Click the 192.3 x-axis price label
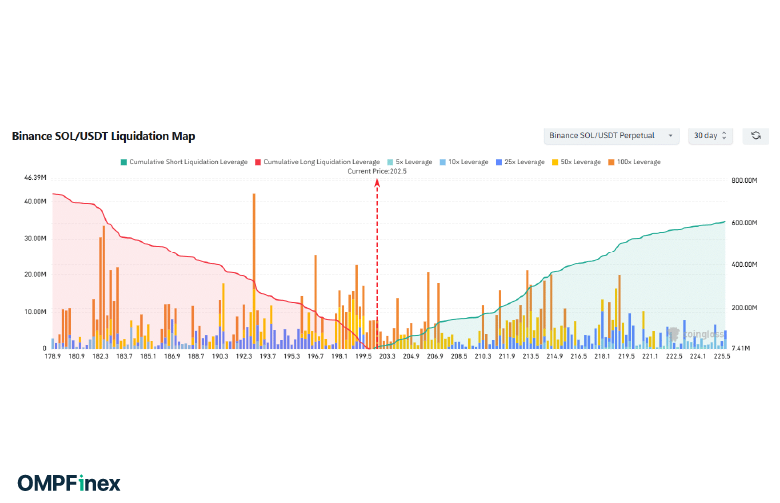The height and width of the screenshot is (503, 780). pyautogui.click(x=244, y=356)
